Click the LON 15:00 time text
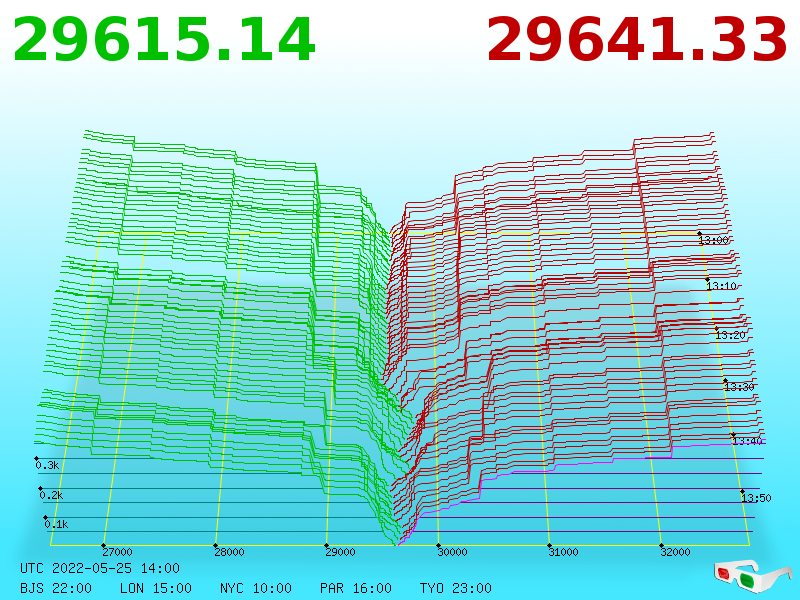The image size is (800, 600). coord(156,588)
